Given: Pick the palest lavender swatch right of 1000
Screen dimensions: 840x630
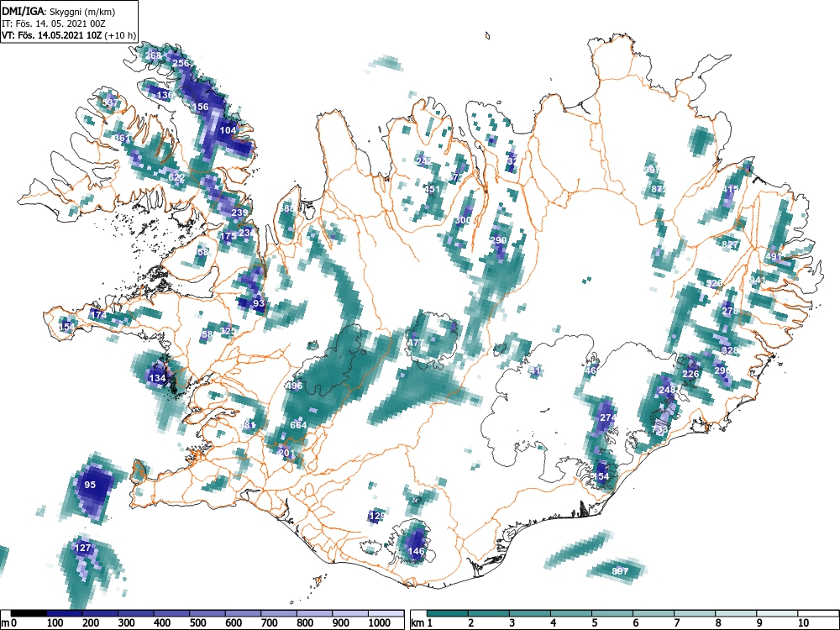Looking at the screenshot, I should [x=386, y=613].
